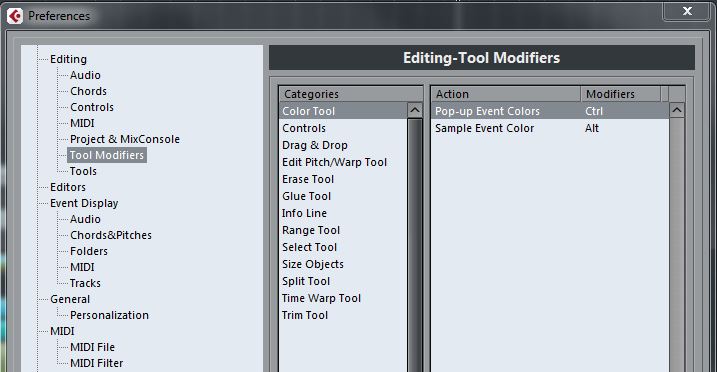Select Tool Modifiers in the tree
This screenshot has height=372, width=717.
[107, 155]
